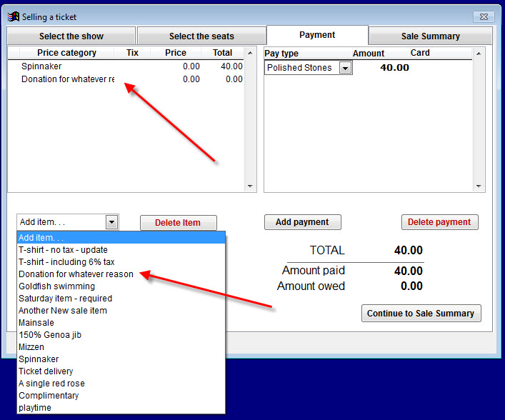Collapse the Add item combo box arrow
Viewport: 505px width, 420px height.
pyautogui.click(x=111, y=222)
